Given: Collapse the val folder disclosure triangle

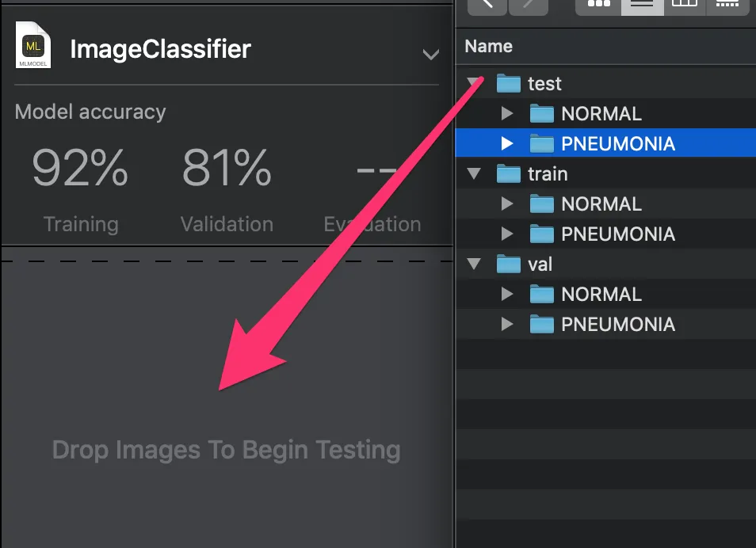Looking at the screenshot, I should (475, 264).
